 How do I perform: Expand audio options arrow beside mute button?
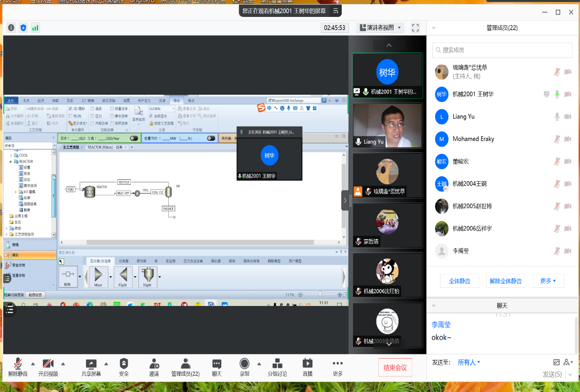(32, 364)
